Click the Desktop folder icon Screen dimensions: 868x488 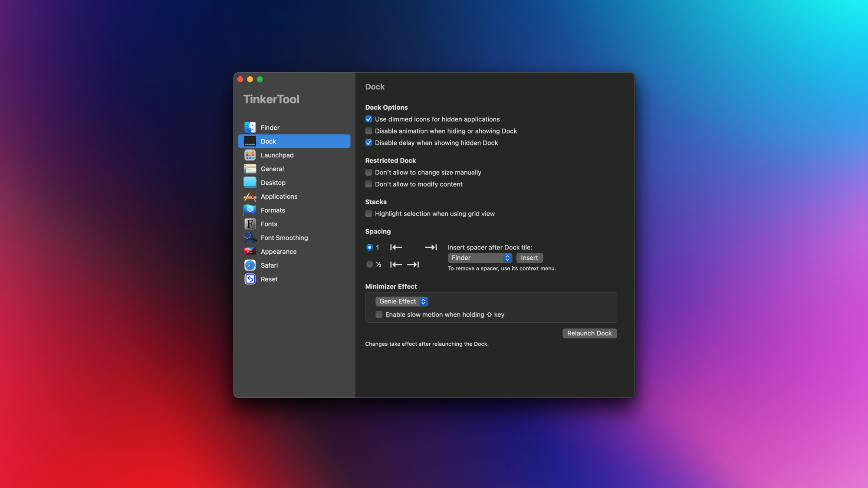(x=250, y=183)
